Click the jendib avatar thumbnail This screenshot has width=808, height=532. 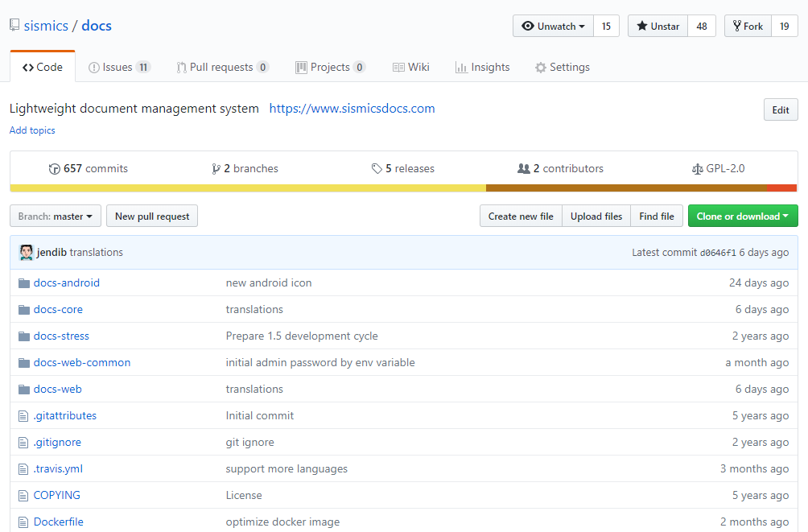pos(27,252)
